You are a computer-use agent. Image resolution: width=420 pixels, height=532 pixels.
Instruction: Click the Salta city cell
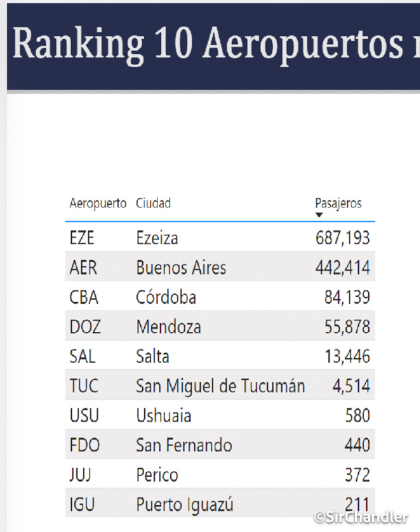coord(152,356)
